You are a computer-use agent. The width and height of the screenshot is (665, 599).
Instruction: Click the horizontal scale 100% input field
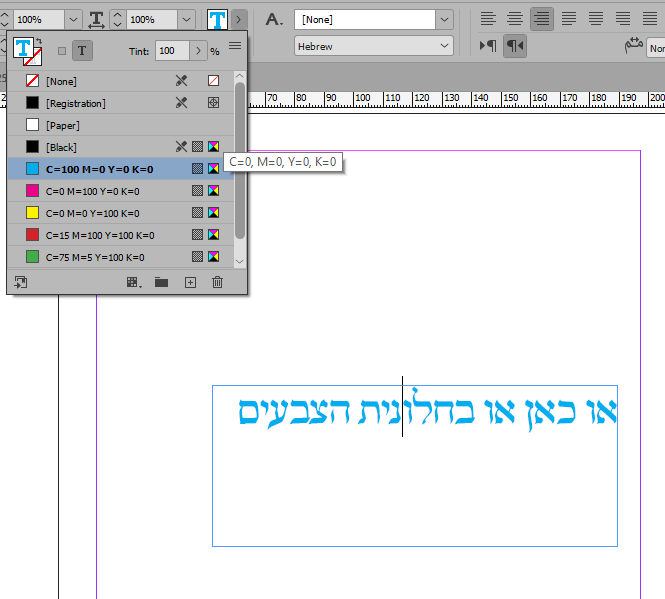[x=152, y=20]
